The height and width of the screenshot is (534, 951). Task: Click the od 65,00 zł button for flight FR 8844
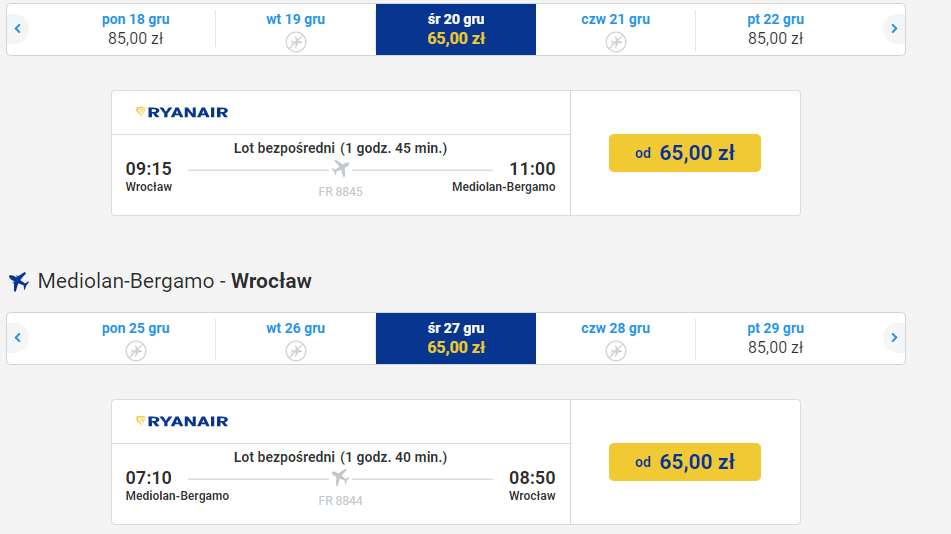pos(685,462)
